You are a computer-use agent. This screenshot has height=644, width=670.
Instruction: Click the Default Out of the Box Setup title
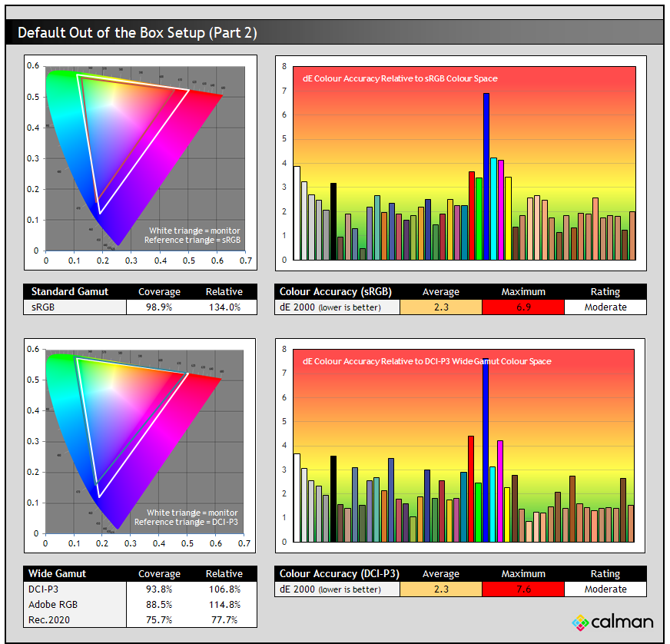pyautogui.click(x=137, y=32)
